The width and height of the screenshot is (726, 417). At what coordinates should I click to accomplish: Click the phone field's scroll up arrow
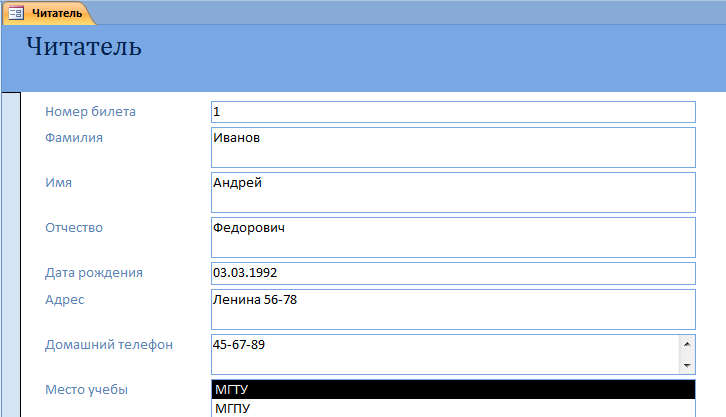687,344
